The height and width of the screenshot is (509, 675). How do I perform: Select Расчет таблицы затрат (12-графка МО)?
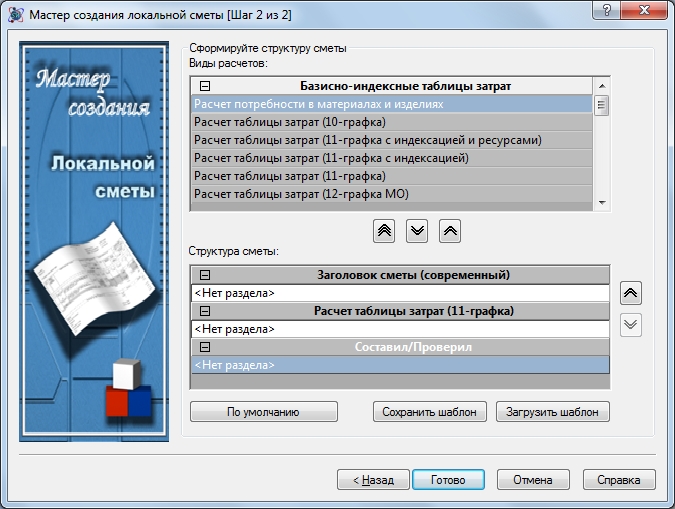pyautogui.click(x=302, y=193)
